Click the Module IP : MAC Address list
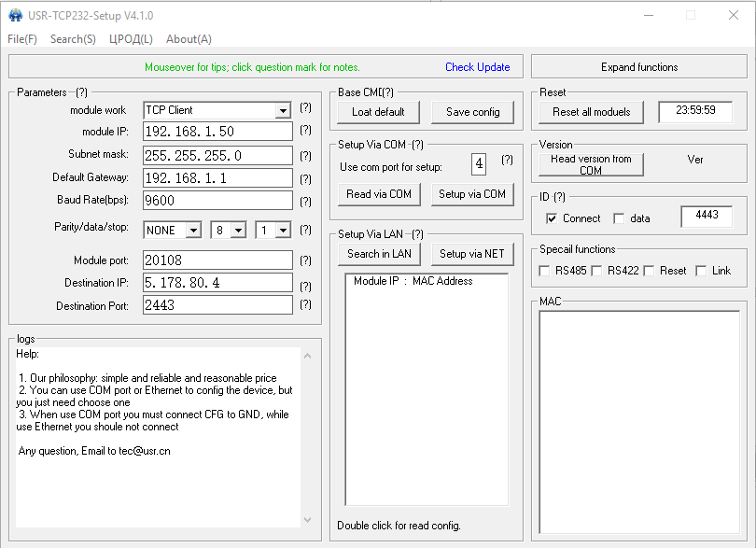Viewport: 756px width, 548px height. click(x=427, y=390)
